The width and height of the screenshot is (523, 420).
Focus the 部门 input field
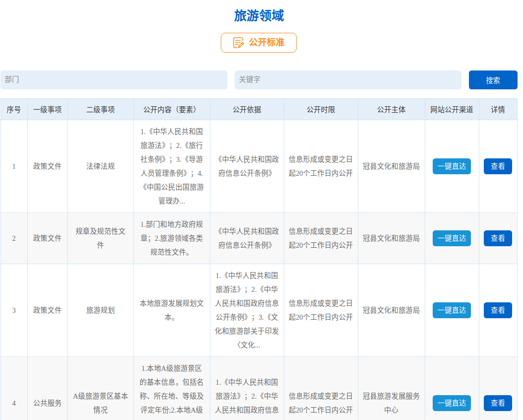click(x=114, y=80)
